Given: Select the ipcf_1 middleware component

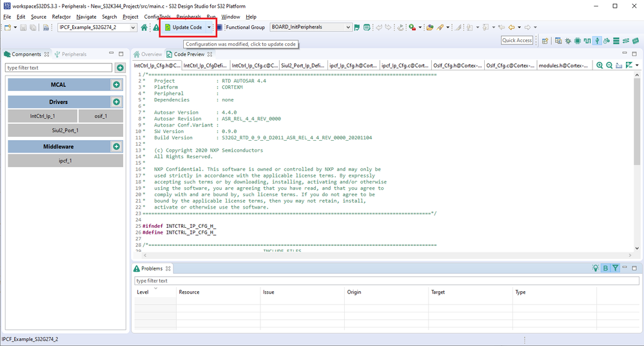Looking at the screenshot, I should click(65, 161).
